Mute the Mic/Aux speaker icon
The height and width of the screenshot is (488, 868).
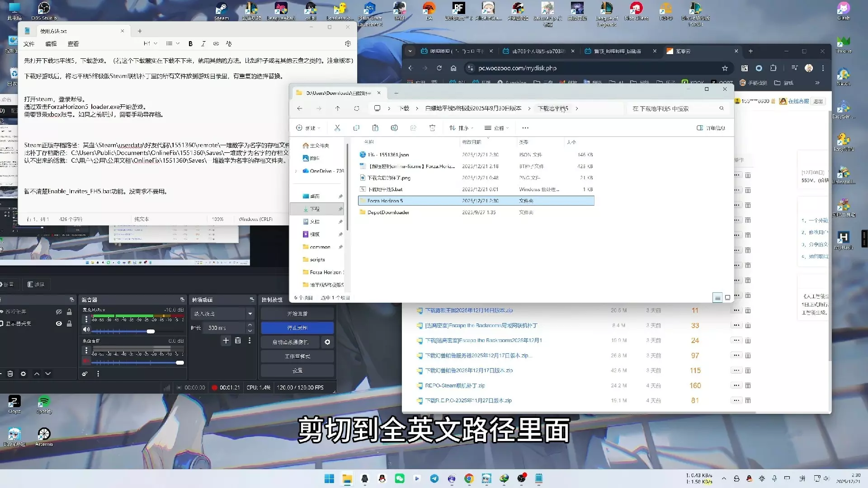pos(86,329)
